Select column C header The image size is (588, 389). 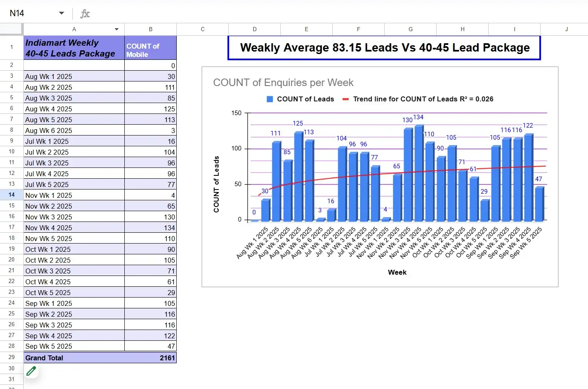203,29
